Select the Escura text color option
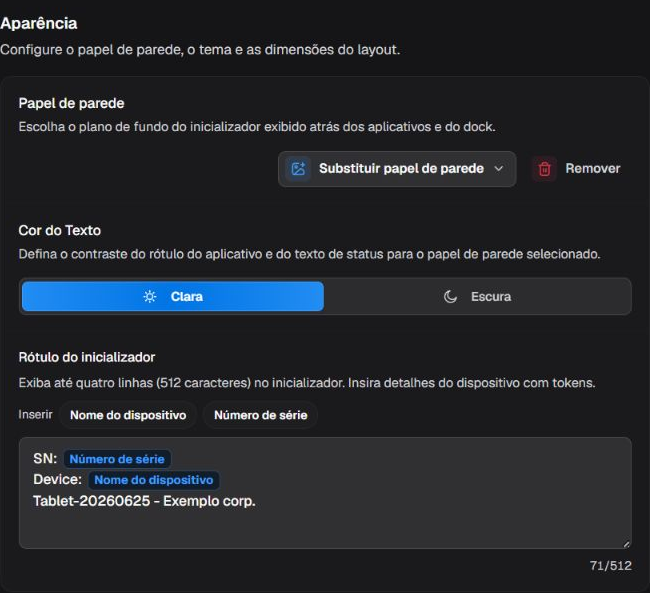Viewport: 650px width, 593px height. click(477, 296)
